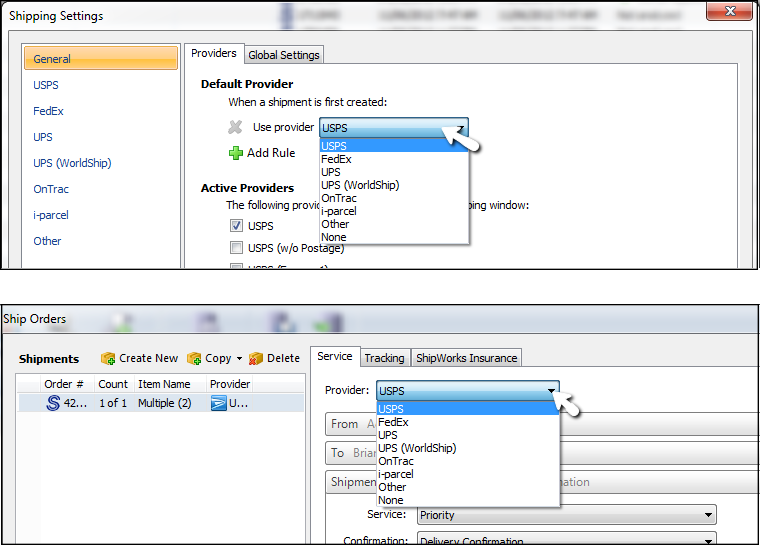Click the Add Rule link
The image size is (760, 546).
point(271,153)
